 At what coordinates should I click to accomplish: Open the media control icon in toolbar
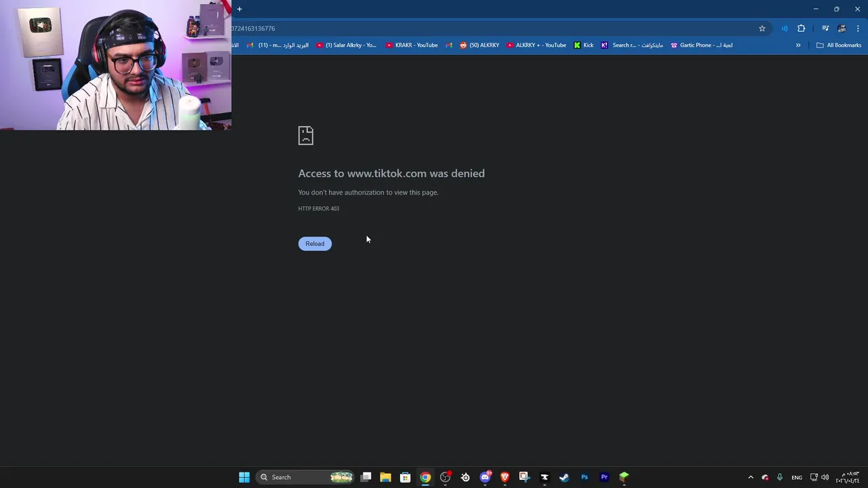(x=825, y=28)
